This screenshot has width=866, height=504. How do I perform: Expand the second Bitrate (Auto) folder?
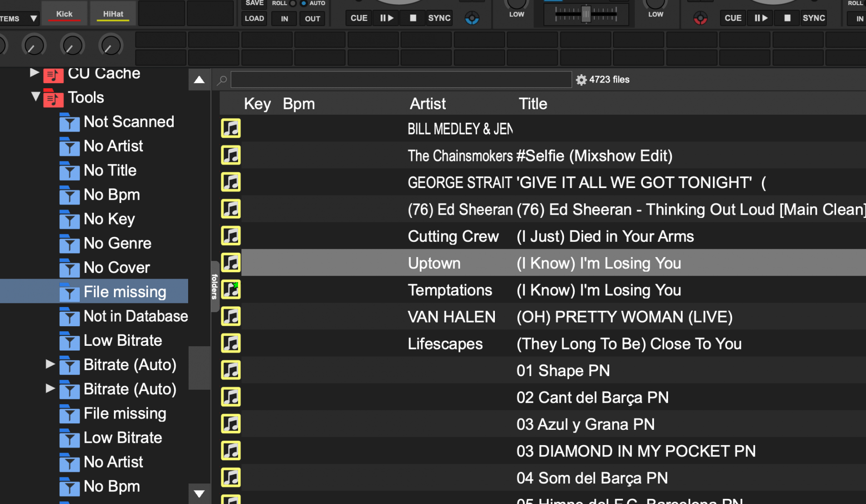coord(50,388)
